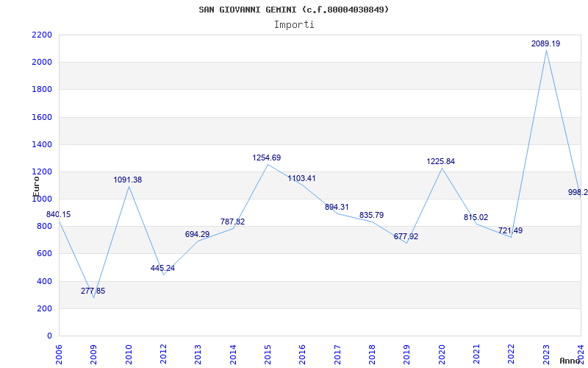Select data label 1091.38
This screenshot has height=368, width=588.
128,180
